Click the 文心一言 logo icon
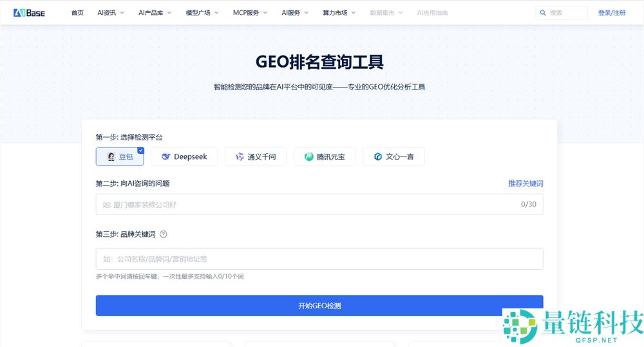The width and height of the screenshot is (644, 347). point(378,156)
